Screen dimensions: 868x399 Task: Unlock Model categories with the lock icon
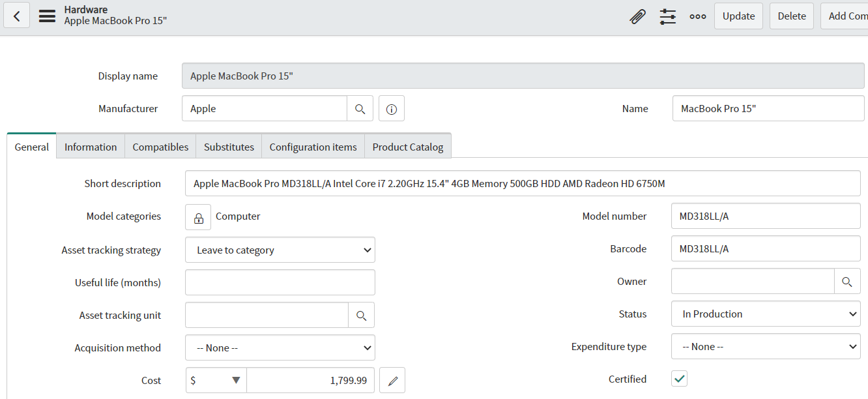198,217
